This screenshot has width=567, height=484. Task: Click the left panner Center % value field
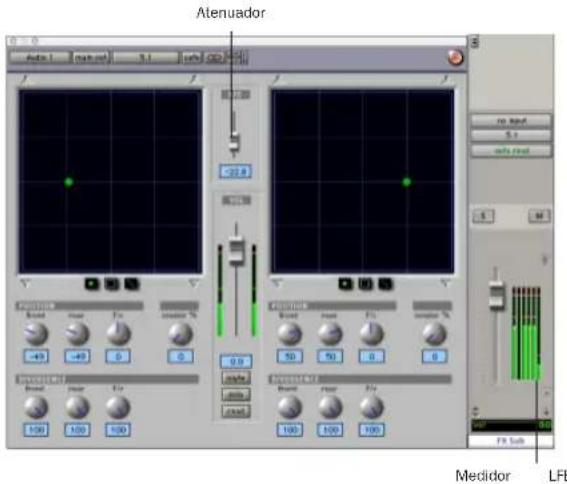[x=180, y=357]
